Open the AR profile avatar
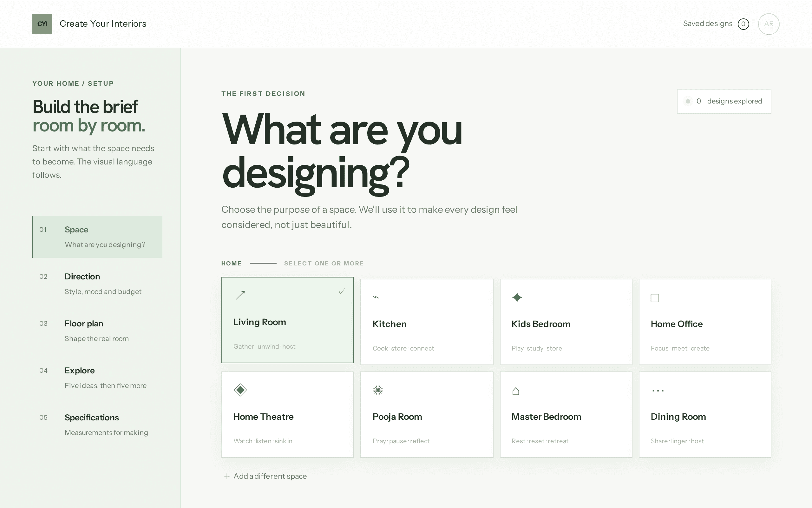Screen dimensions: 812x508 [768, 24]
